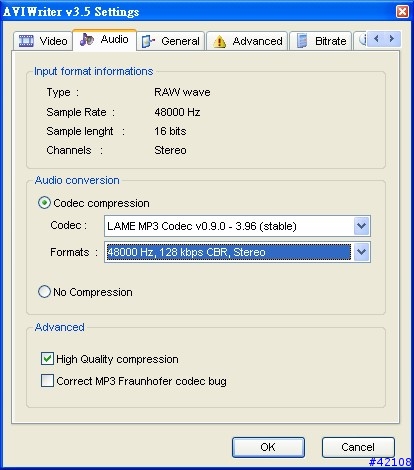Switch to the Bitrate tab

(x=320, y=41)
